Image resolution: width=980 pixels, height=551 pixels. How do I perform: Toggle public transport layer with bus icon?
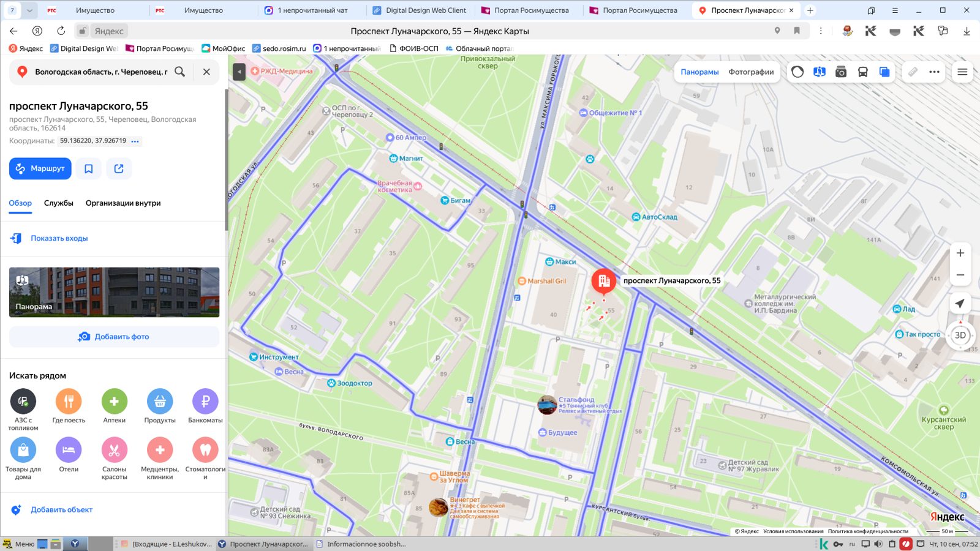(x=862, y=72)
